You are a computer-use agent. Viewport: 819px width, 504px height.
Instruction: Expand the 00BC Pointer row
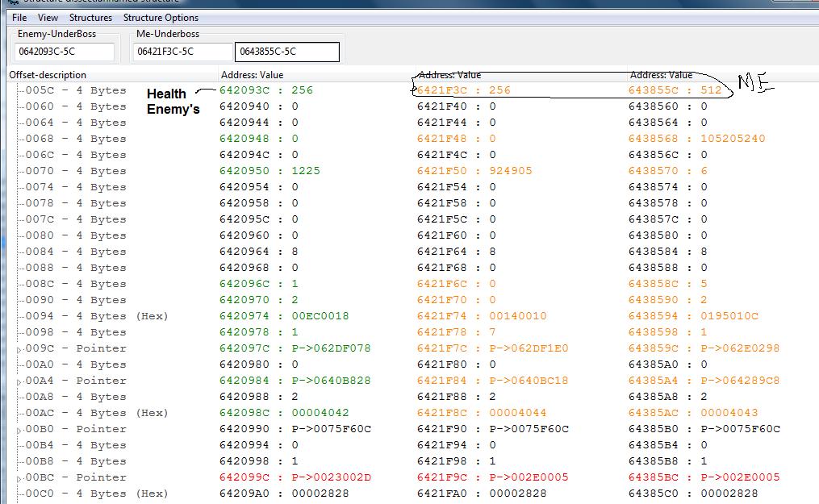[19, 478]
